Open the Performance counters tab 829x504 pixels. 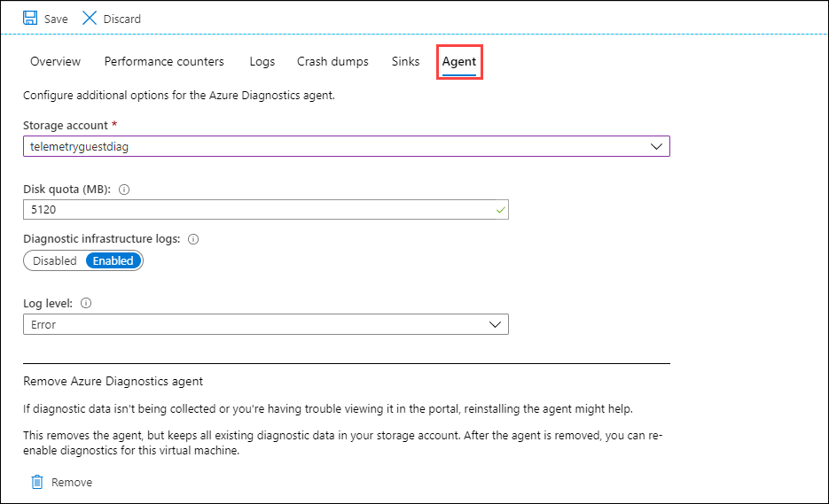(164, 61)
